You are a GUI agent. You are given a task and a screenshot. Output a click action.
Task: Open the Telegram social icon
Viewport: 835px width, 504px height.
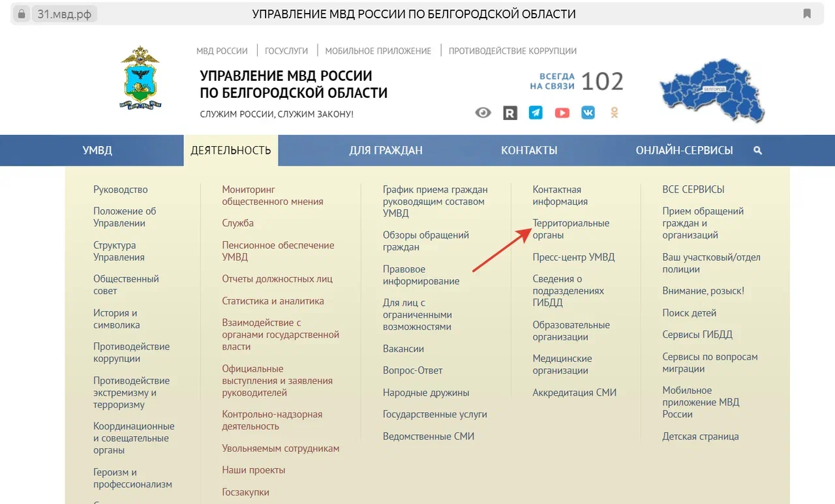pyautogui.click(x=536, y=113)
